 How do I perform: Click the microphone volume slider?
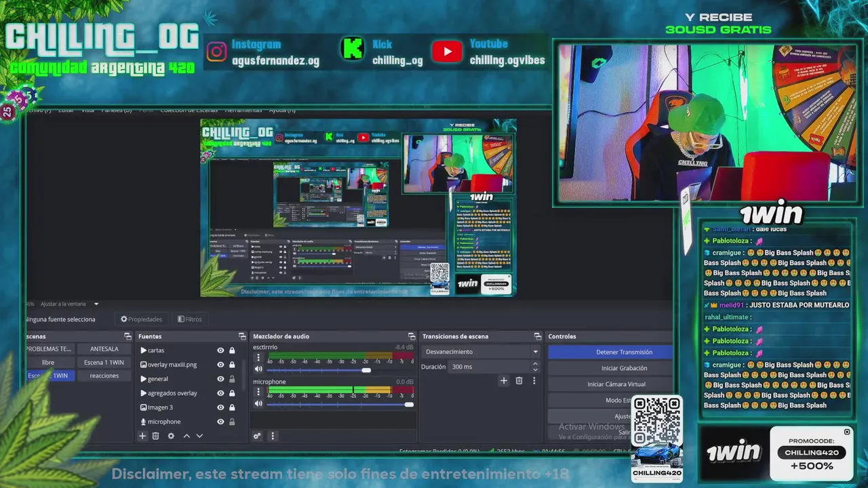(340, 405)
